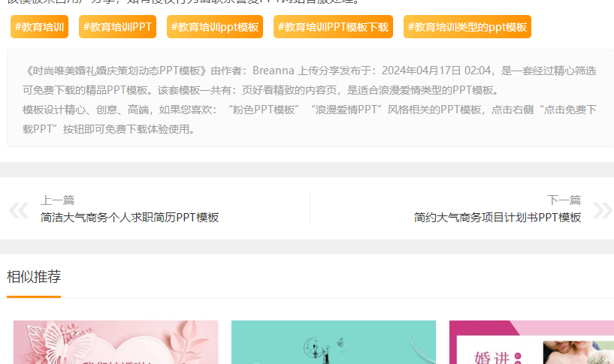This screenshot has height=364, width=614.
Task: Click the #教育培训 tag
Action: point(39,27)
